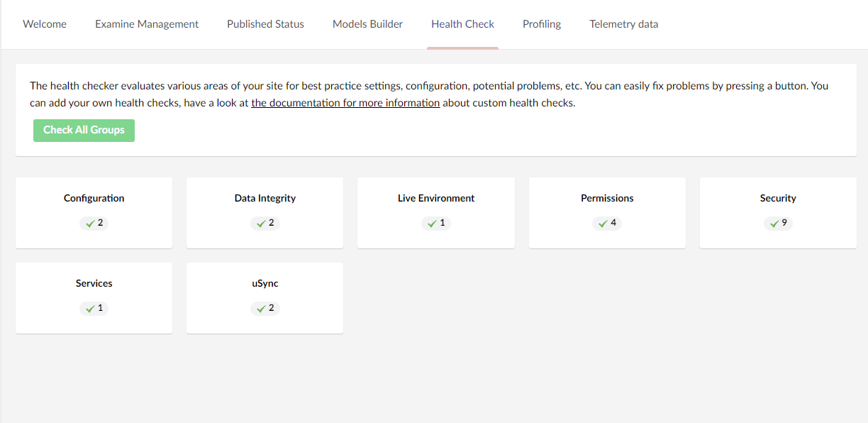
Task: Select the Live Environment group card
Action: (x=436, y=213)
